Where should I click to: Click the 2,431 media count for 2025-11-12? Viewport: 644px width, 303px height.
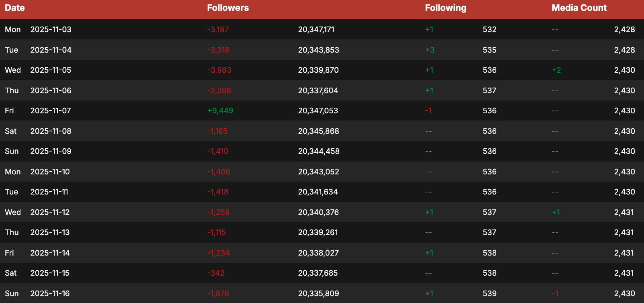(624, 213)
